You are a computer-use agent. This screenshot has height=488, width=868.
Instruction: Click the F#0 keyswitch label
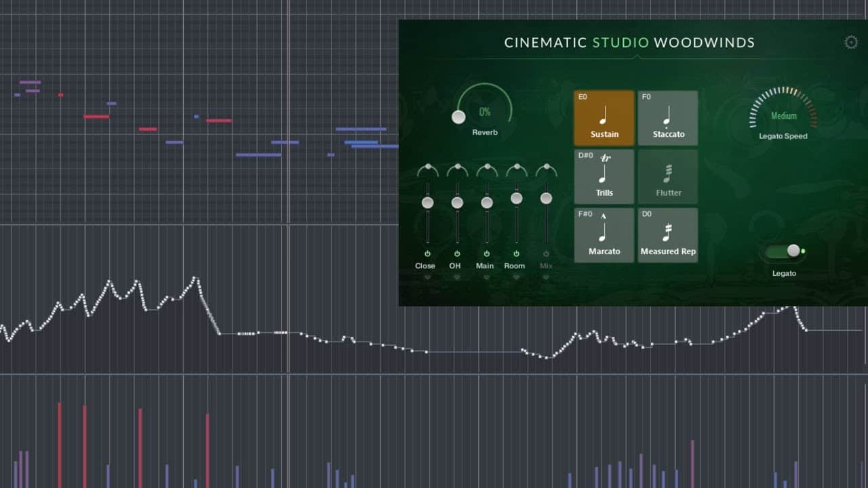[585, 214]
